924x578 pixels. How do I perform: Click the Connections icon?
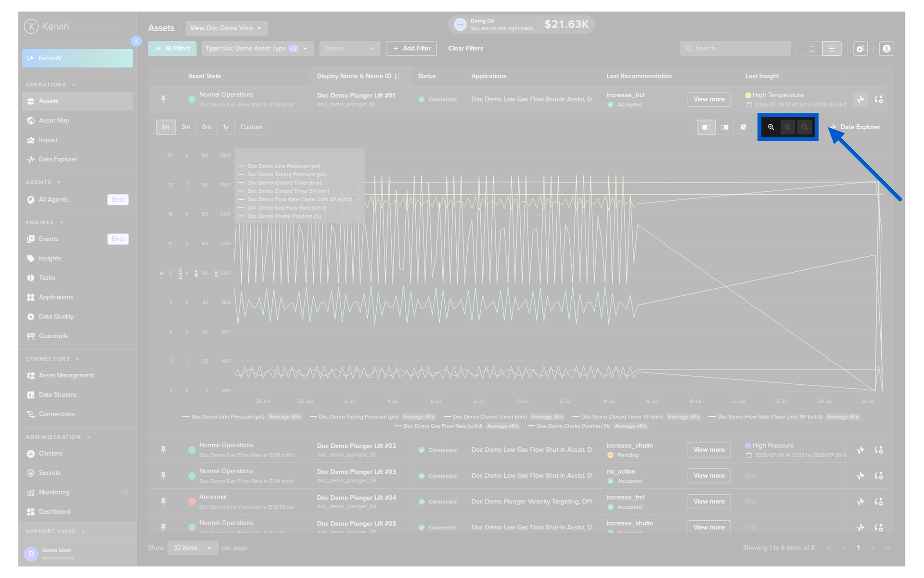(x=31, y=414)
